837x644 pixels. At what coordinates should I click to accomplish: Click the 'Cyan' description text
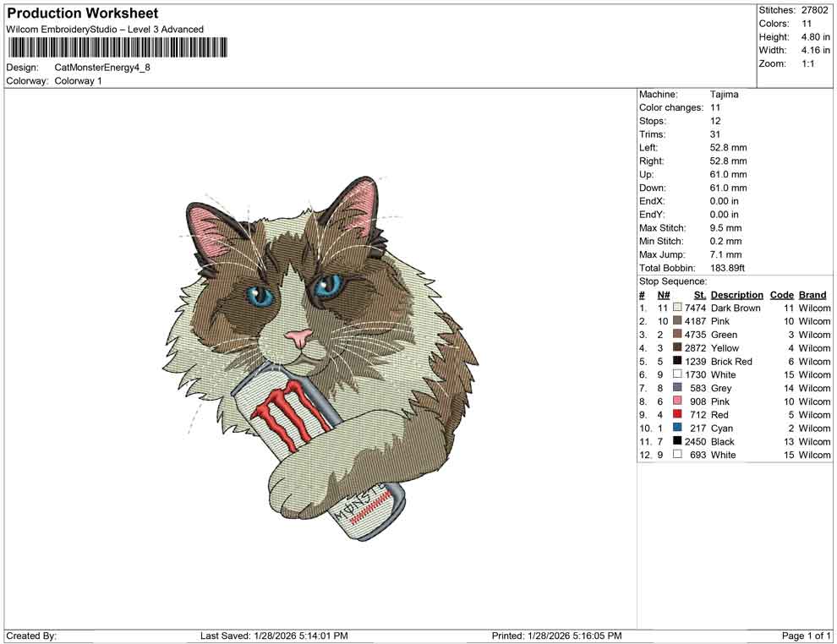722,428
